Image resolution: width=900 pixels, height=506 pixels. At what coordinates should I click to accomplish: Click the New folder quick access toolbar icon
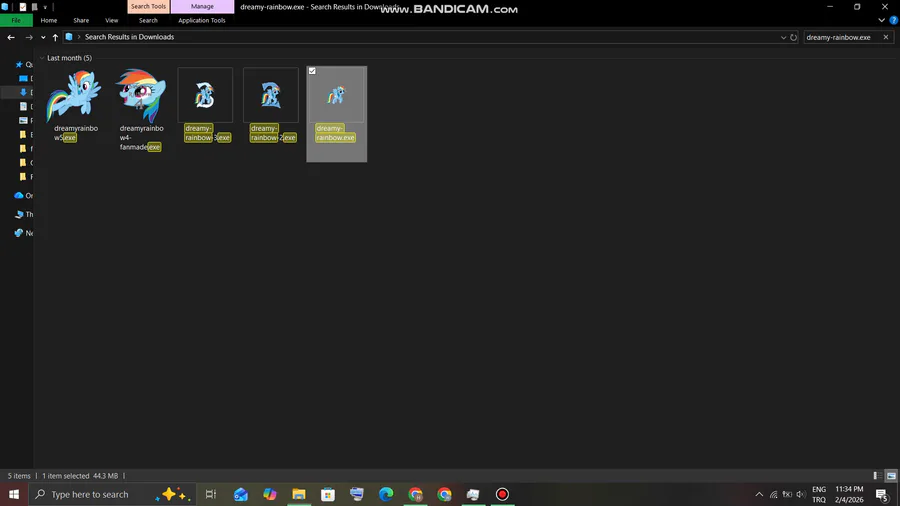(x=34, y=7)
